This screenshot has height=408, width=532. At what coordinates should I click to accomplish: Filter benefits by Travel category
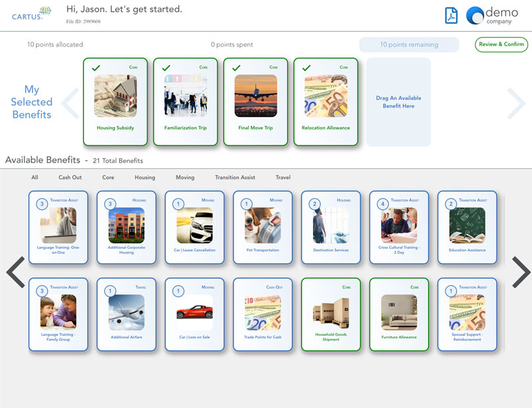click(x=283, y=177)
